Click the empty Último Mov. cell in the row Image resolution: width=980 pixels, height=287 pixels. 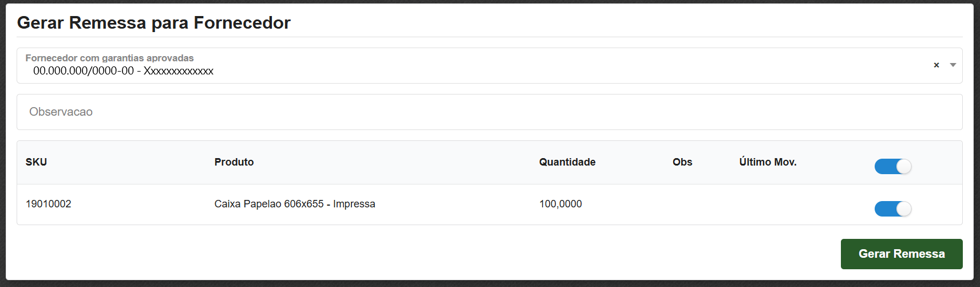pyautogui.click(x=790, y=204)
